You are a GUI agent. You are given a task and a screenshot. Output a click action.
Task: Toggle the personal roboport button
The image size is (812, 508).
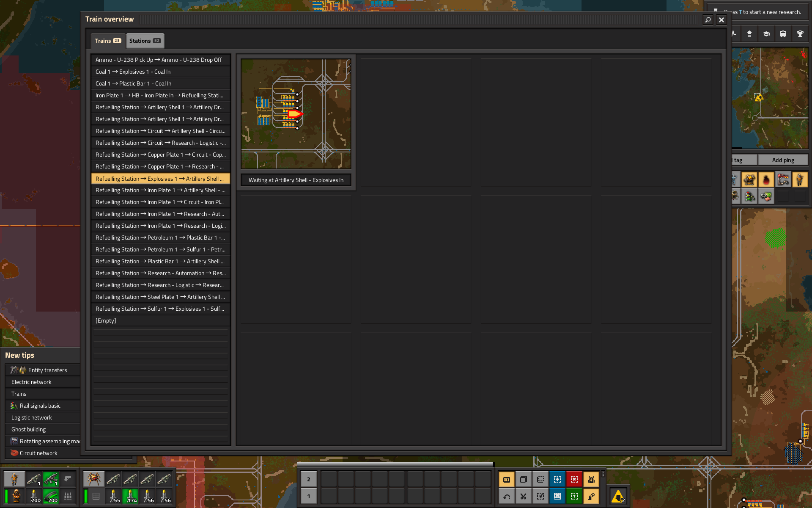pyautogui.click(x=591, y=479)
